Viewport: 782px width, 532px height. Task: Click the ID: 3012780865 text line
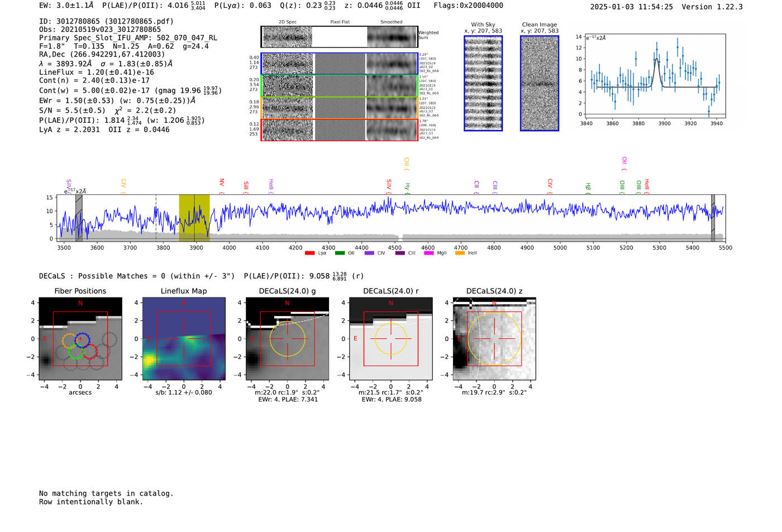106,21
